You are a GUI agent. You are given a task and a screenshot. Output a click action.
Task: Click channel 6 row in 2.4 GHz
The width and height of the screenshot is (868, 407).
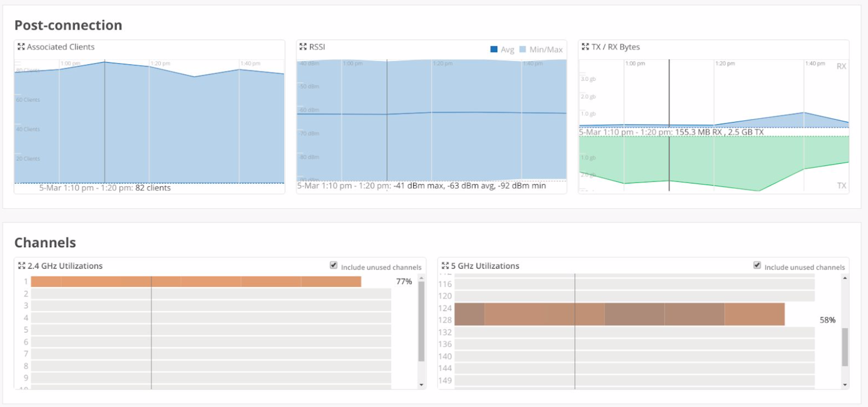tap(210, 342)
